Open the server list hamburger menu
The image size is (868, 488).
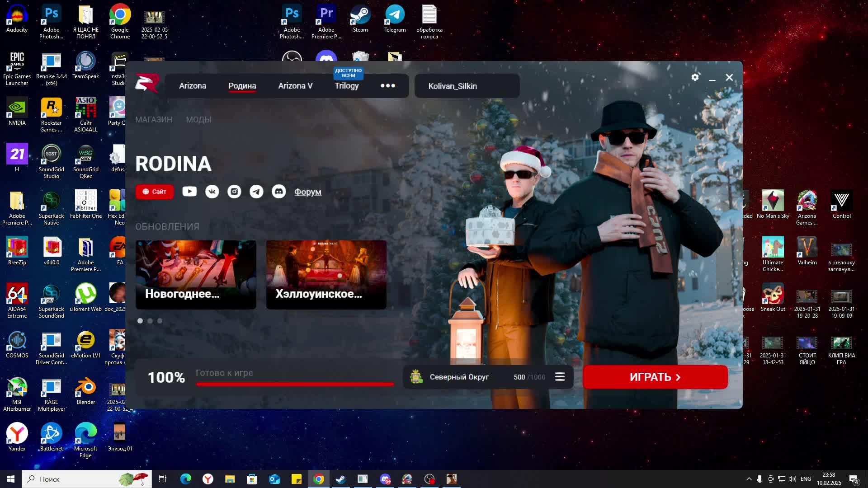560,377
